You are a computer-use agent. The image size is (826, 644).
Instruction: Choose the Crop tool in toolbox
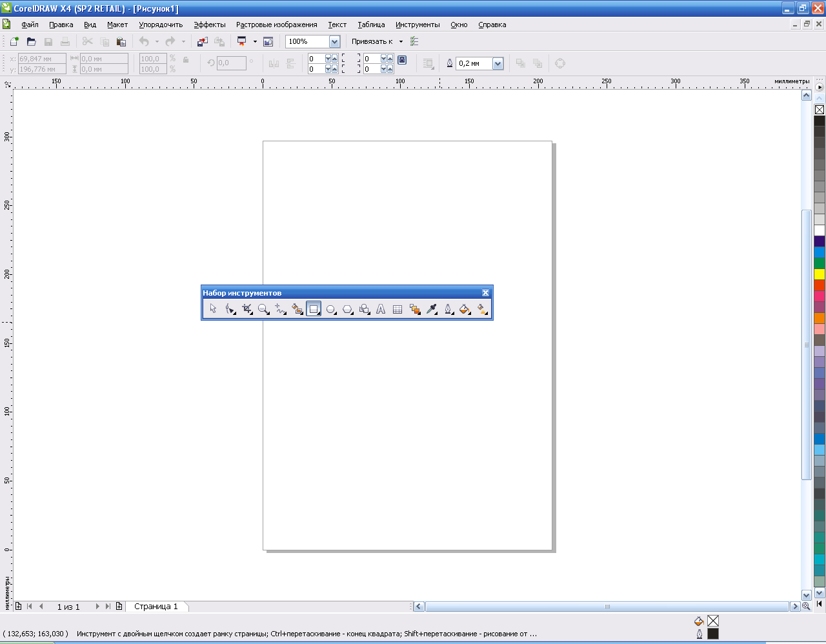[x=247, y=309]
